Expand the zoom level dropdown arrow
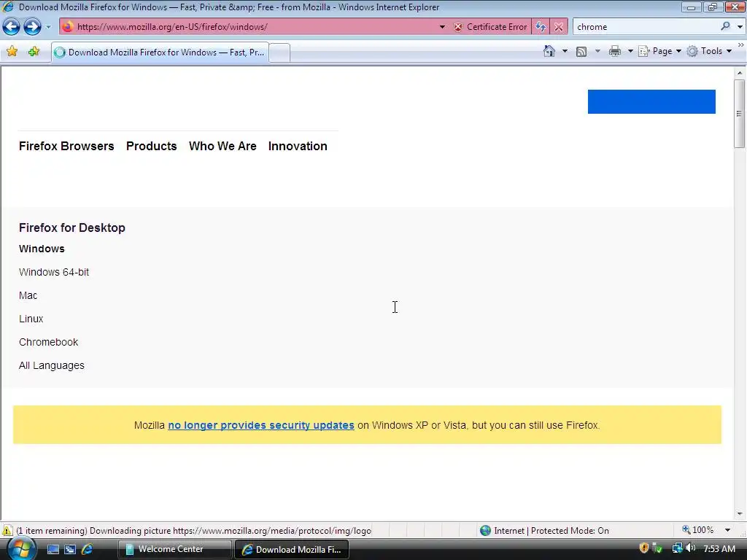747x560 pixels. click(727, 530)
